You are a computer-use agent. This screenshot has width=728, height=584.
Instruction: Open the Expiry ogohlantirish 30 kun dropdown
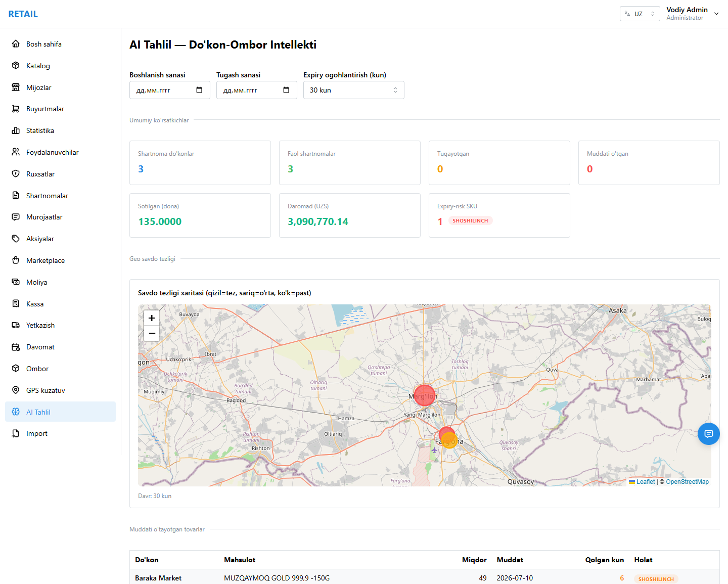[354, 90]
